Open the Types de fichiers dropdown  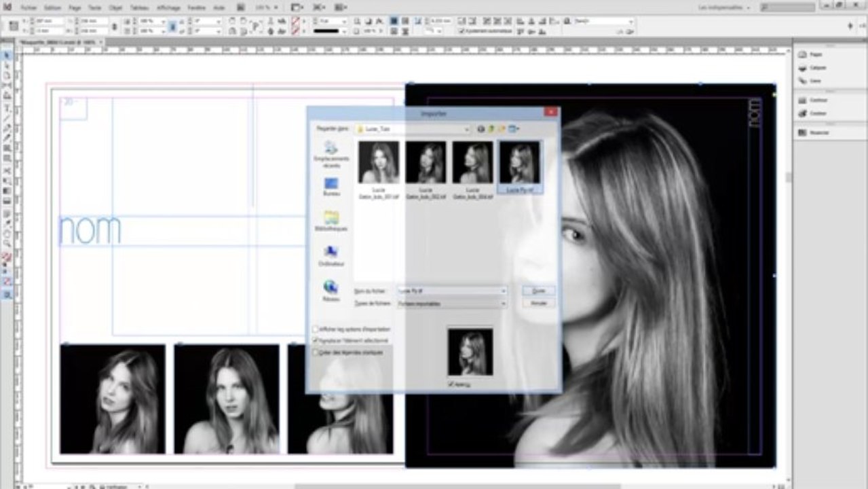503,304
